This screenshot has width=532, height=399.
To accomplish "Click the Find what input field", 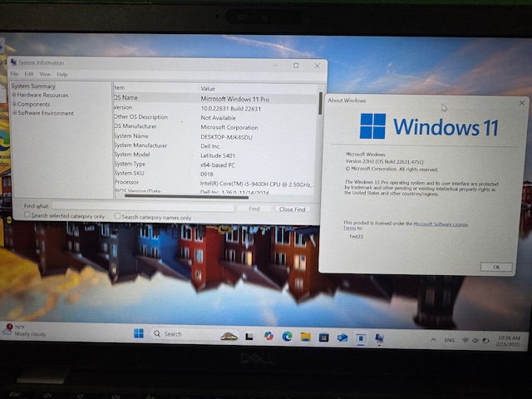I will coord(143,207).
